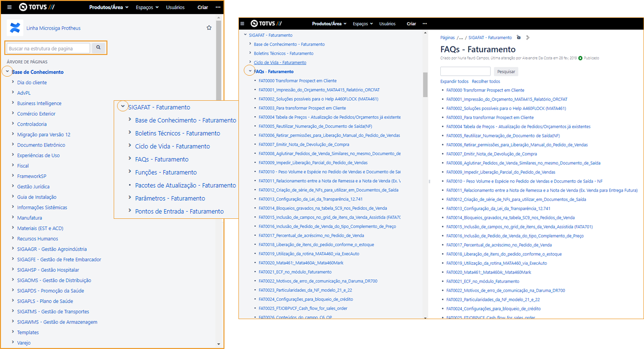
Task: Collapse the Base de Conhecimento root node
Action: point(7,72)
